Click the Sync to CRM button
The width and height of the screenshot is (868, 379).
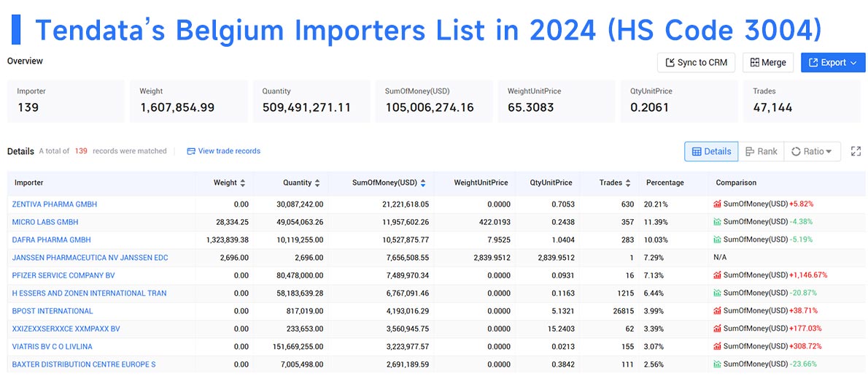coord(696,63)
